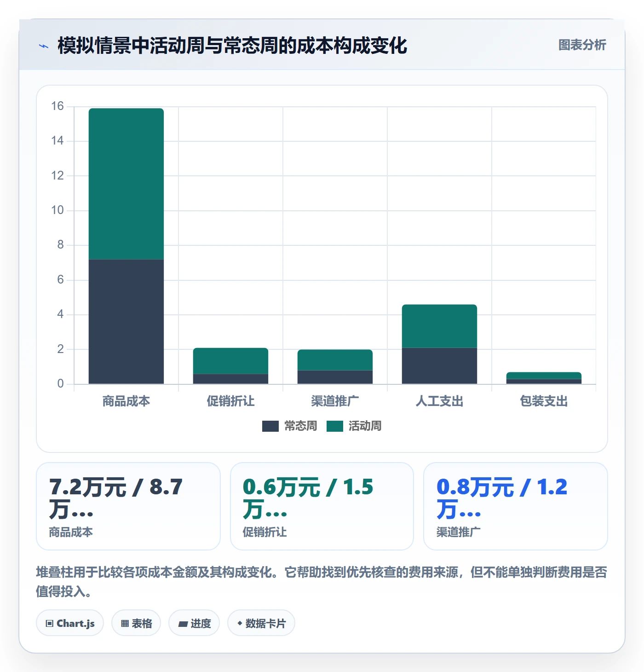Click the 常态周 legend text

pyautogui.click(x=301, y=426)
